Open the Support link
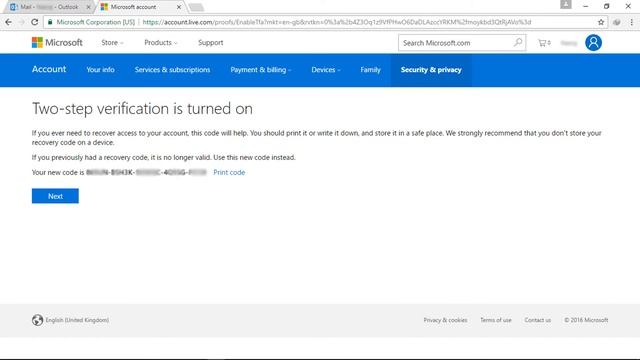Image resolution: width=640 pixels, height=360 pixels. [211, 42]
